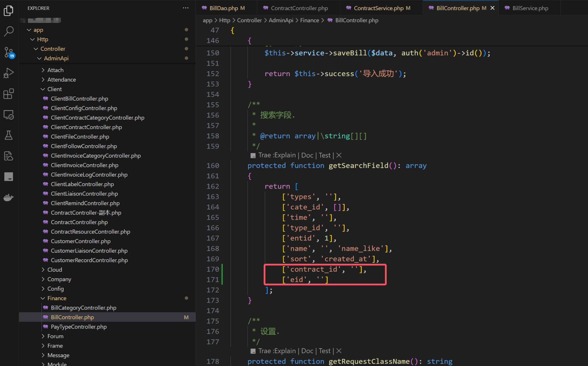Screen dimensions: 588x366
Task: Expand the Attach folder
Action: tap(43, 70)
